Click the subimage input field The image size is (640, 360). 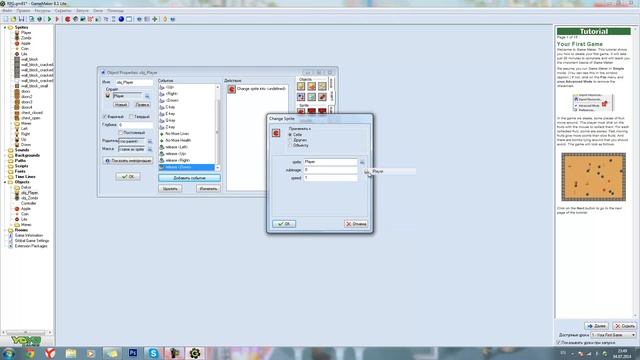pos(331,170)
